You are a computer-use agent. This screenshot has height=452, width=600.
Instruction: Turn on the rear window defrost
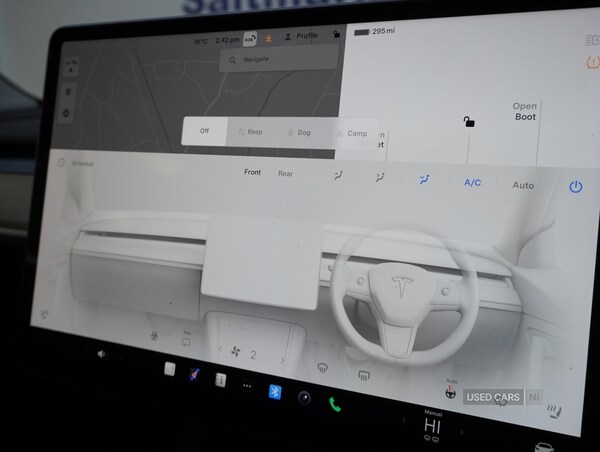click(x=362, y=374)
